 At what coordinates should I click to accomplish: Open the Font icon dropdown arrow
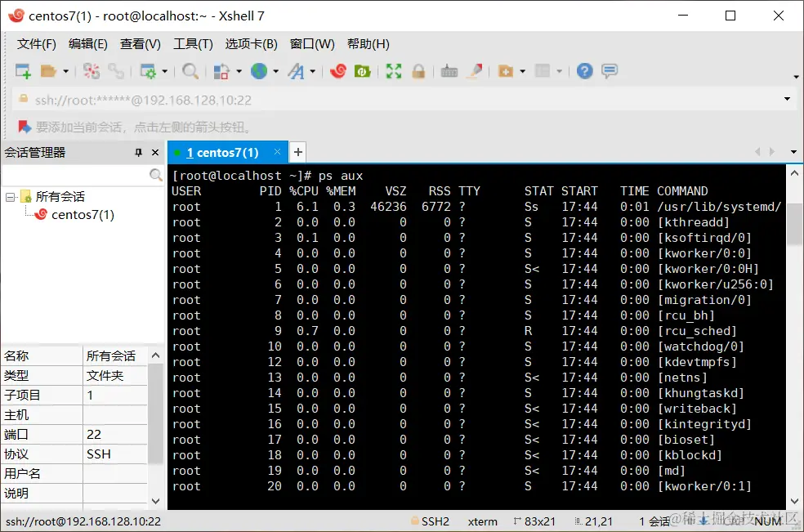(x=312, y=71)
